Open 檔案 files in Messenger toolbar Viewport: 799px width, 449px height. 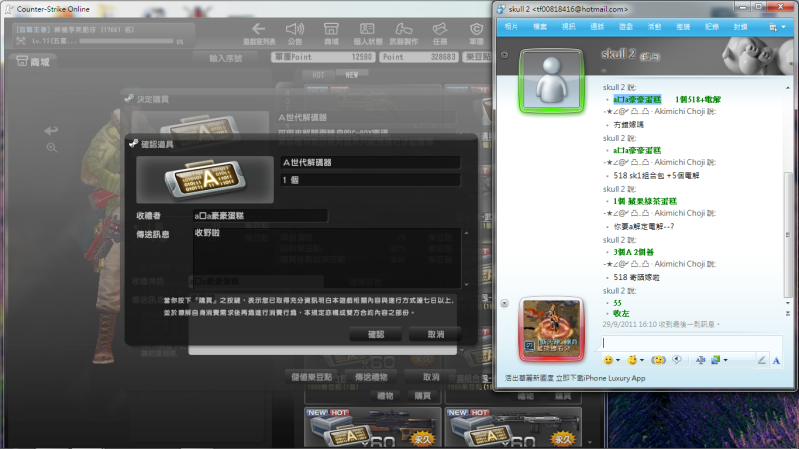[540, 27]
